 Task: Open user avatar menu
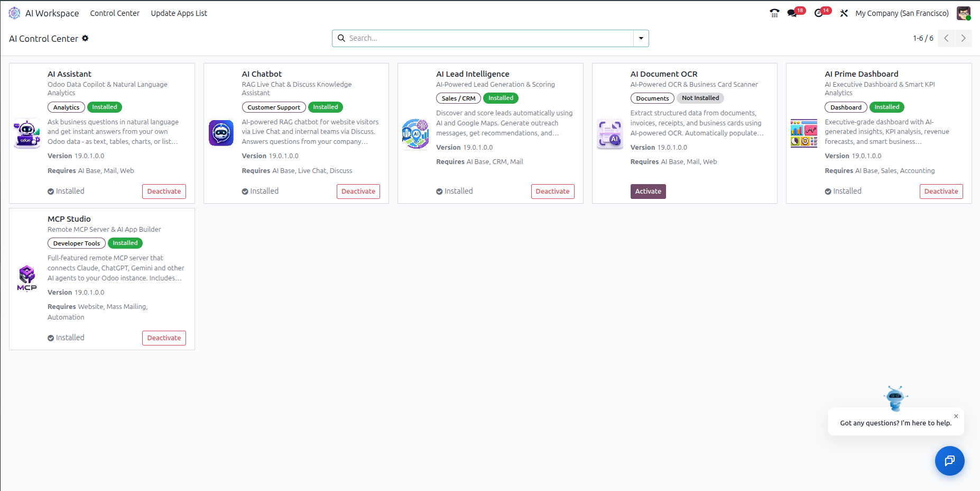(964, 13)
